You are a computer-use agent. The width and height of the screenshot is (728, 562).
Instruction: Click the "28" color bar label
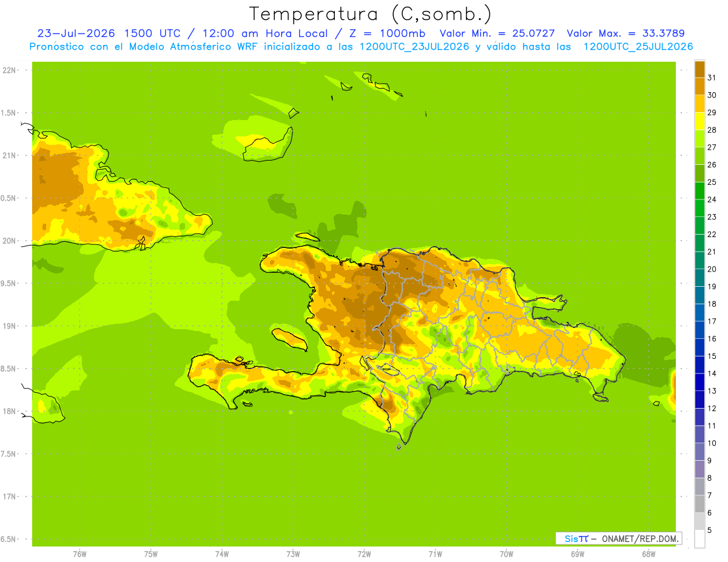coord(712,130)
